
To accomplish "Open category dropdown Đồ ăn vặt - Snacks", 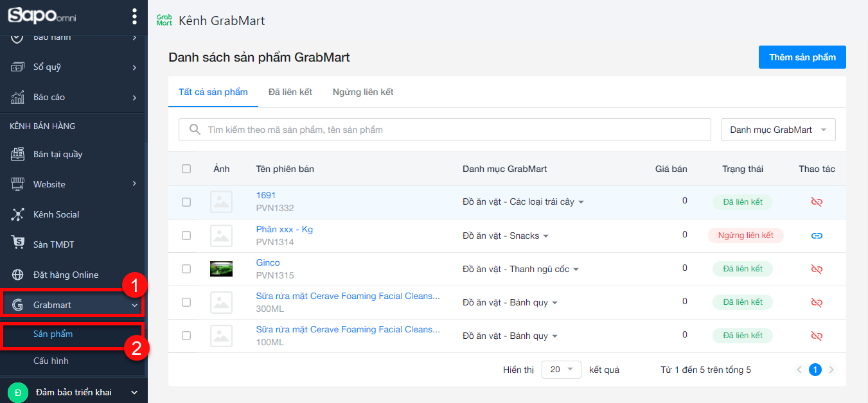I will pyautogui.click(x=506, y=236).
